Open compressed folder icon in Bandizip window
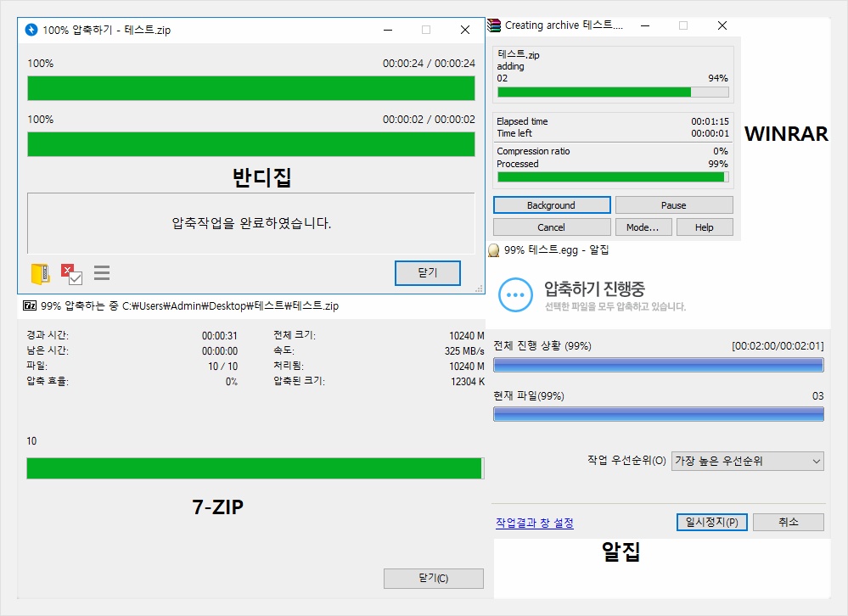This screenshot has width=848, height=616. [41, 273]
